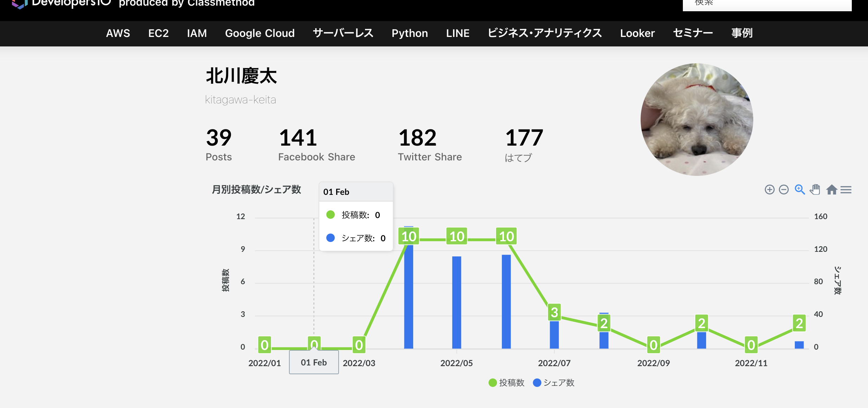Select the magnifier selection zoom tool

pos(800,190)
